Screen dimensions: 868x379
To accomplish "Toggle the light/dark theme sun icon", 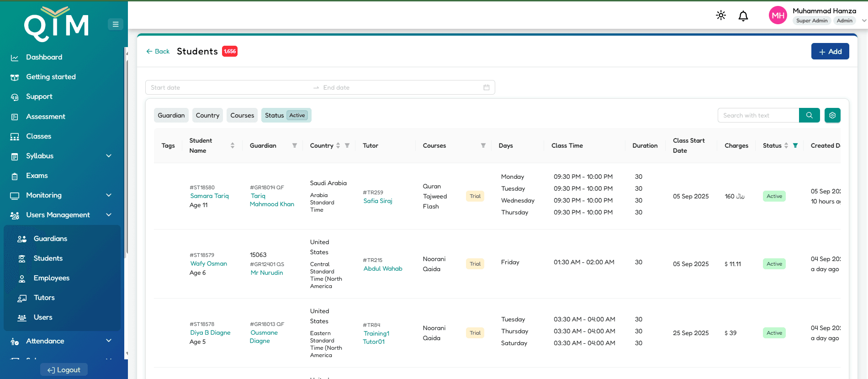I will pyautogui.click(x=721, y=16).
